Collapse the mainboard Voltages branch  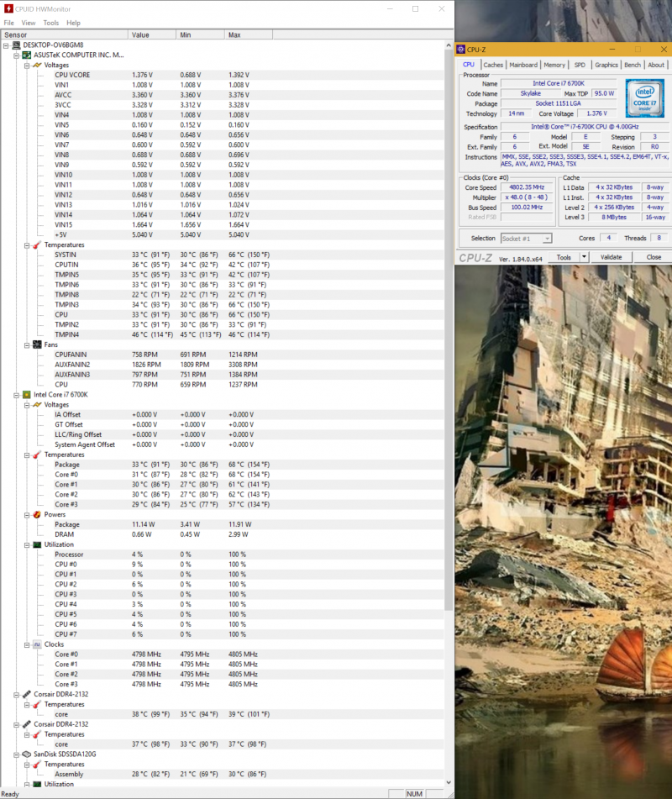click(27, 66)
